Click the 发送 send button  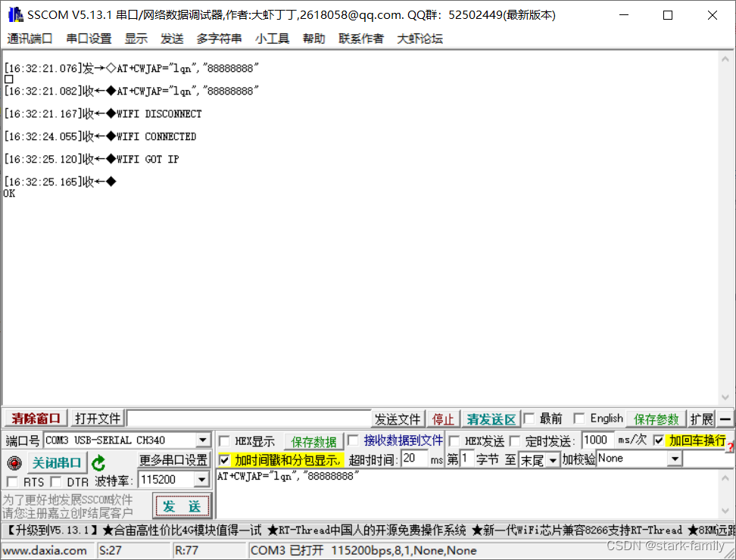tap(182, 506)
